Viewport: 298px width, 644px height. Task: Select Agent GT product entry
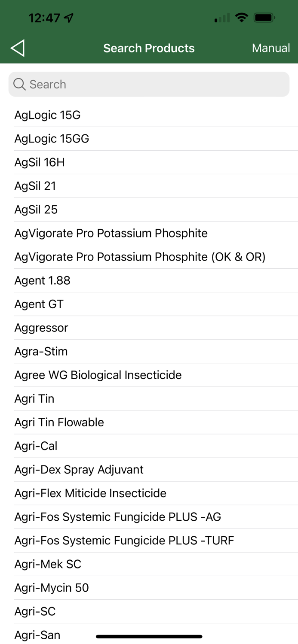pos(39,304)
